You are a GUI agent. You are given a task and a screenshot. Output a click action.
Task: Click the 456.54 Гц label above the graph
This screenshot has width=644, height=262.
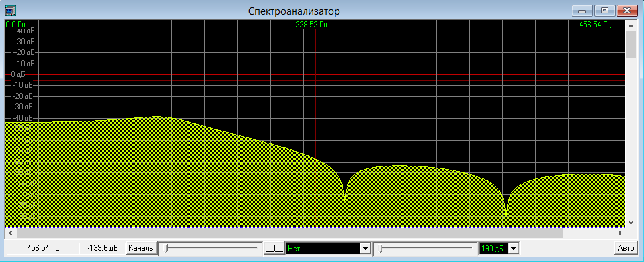[595, 25]
